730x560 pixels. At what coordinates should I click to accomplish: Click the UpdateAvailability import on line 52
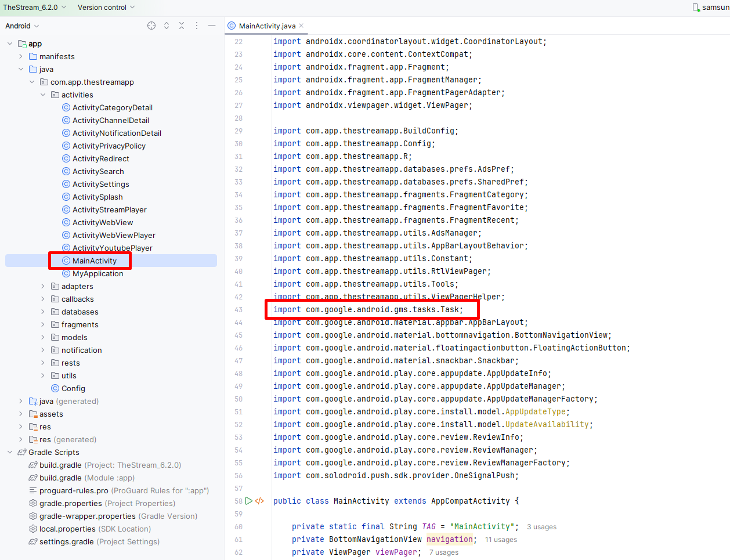pos(547,424)
